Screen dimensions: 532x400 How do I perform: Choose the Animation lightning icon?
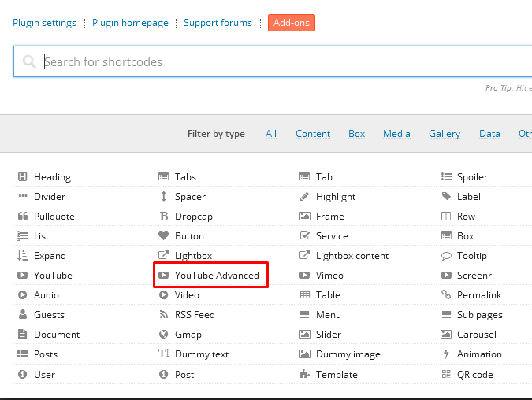pyautogui.click(x=446, y=354)
